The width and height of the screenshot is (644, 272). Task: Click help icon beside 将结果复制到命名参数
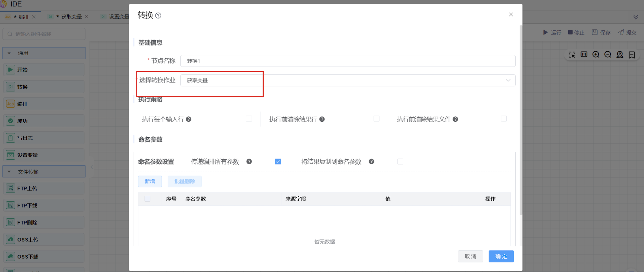[371, 161]
